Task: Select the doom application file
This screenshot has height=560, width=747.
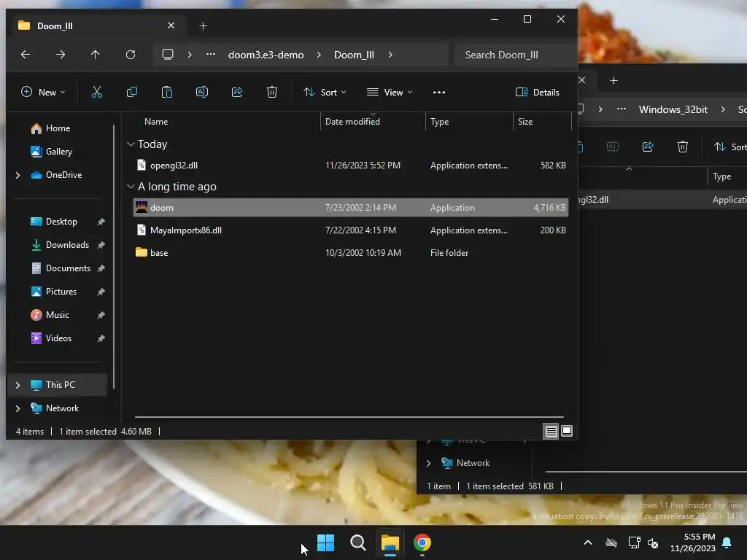Action: point(351,208)
